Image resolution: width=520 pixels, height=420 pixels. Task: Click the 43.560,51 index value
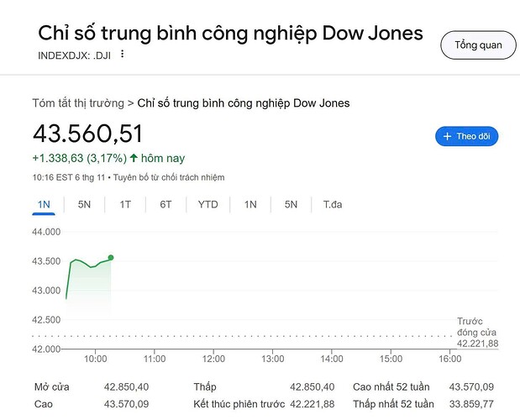87,134
